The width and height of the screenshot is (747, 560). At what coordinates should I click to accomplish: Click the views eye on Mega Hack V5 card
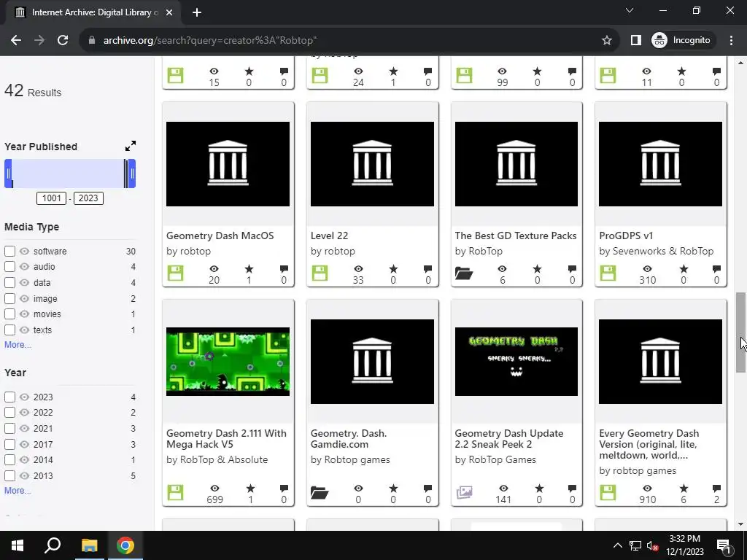tap(215, 488)
